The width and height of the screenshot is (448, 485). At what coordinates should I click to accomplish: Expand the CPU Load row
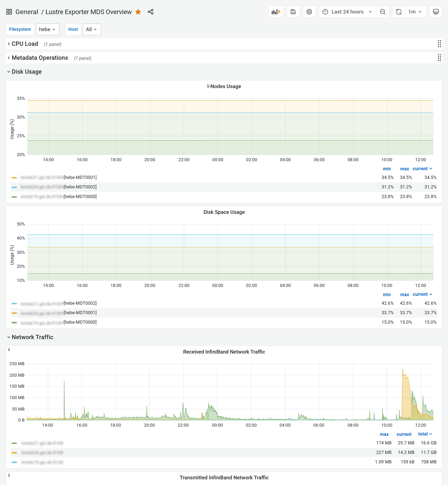point(25,44)
